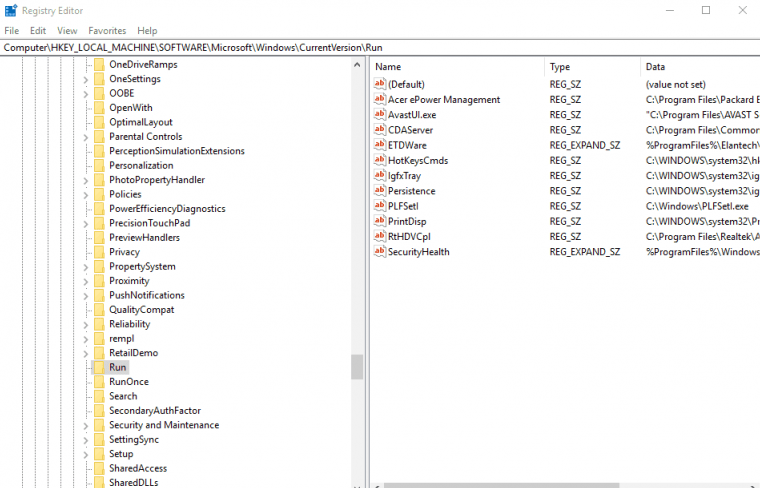Select the ab icon for RtHDVCpl

point(379,237)
